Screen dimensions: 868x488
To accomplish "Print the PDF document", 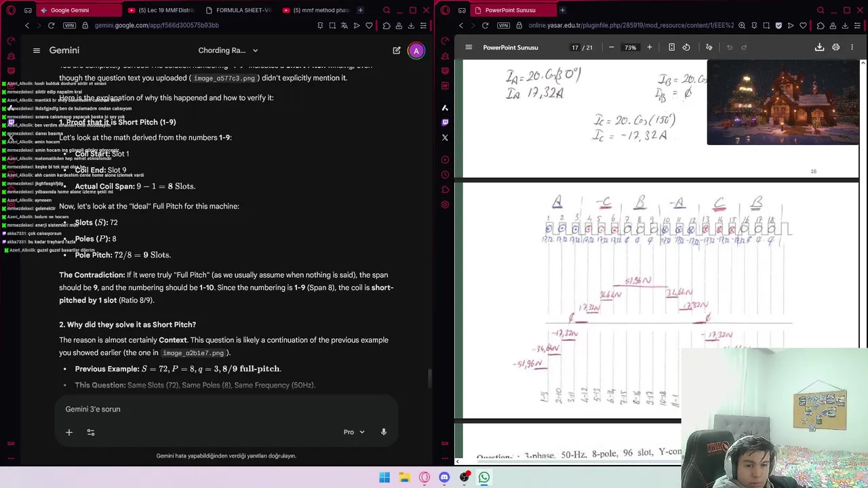I will click(835, 47).
